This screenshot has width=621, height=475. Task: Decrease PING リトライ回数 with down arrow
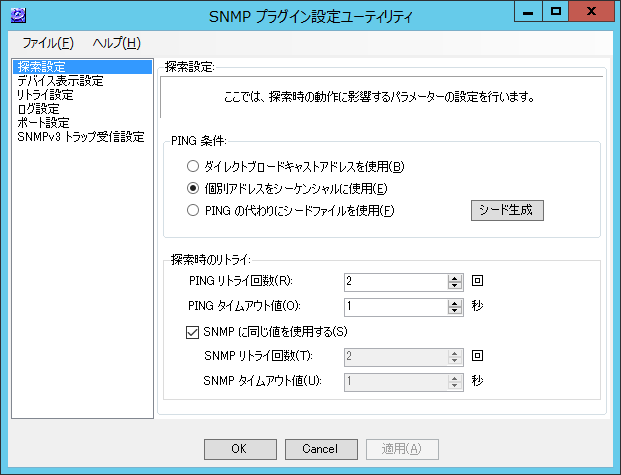(x=455, y=286)
